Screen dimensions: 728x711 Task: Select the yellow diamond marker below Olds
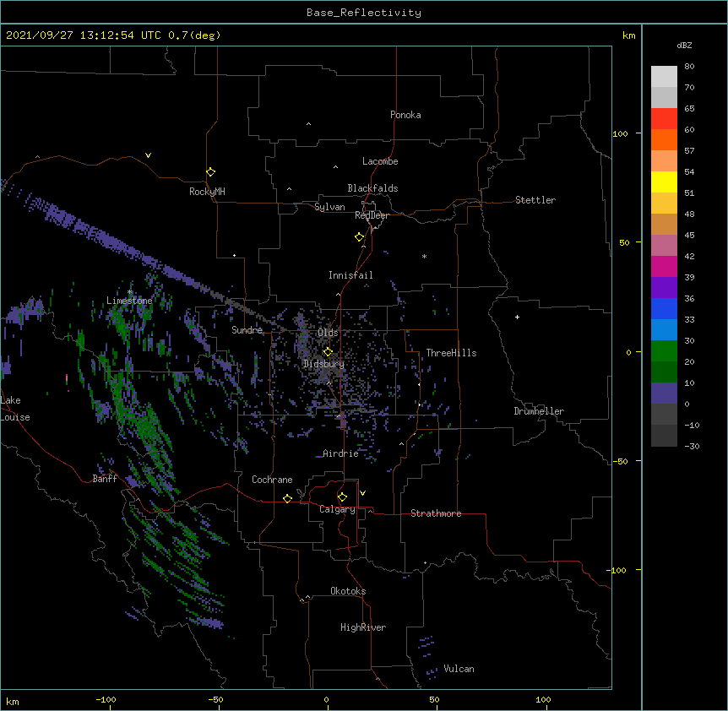[328, 352]
